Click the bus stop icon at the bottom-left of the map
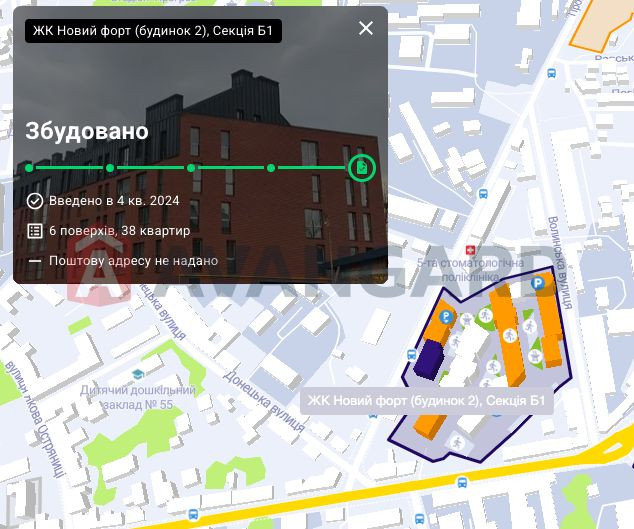This screenshot has width=634, height=529. [x=193, y=515]
